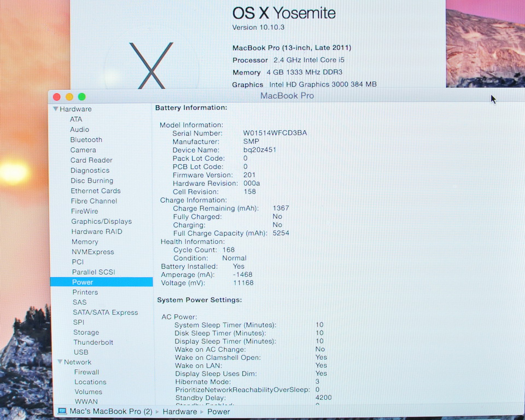525x420 pixels.
Task: Click the OS X logo in About window
Action: pyautogui.click(x=151, y=65)
